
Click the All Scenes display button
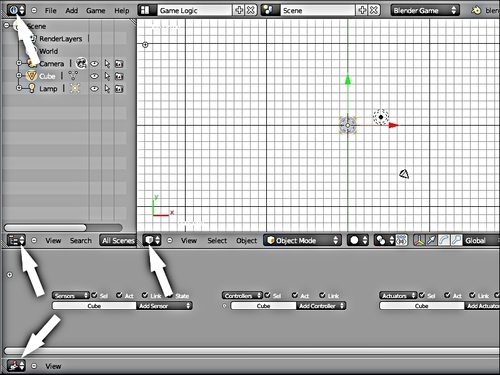[x=118, y=240]
